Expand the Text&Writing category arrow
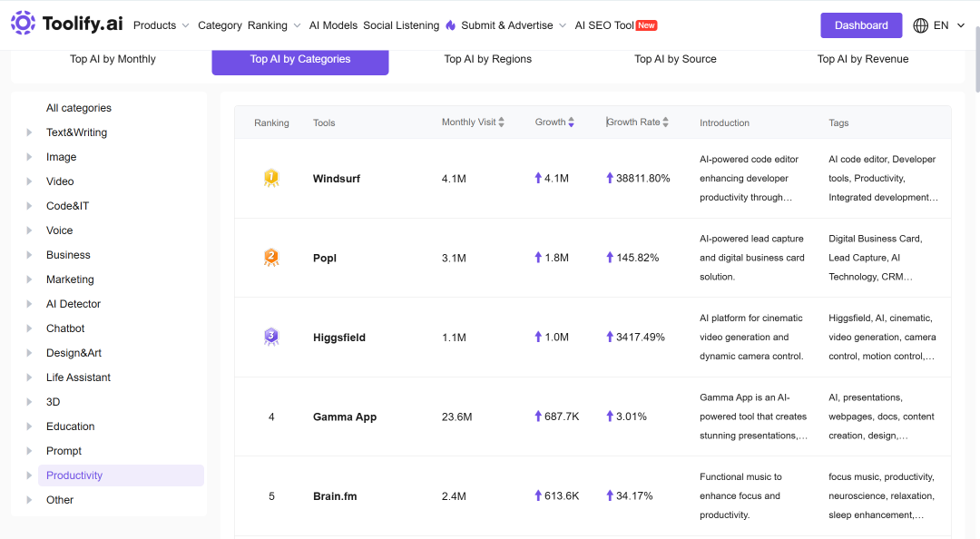 pyautogui.click(x=29, y=132)
